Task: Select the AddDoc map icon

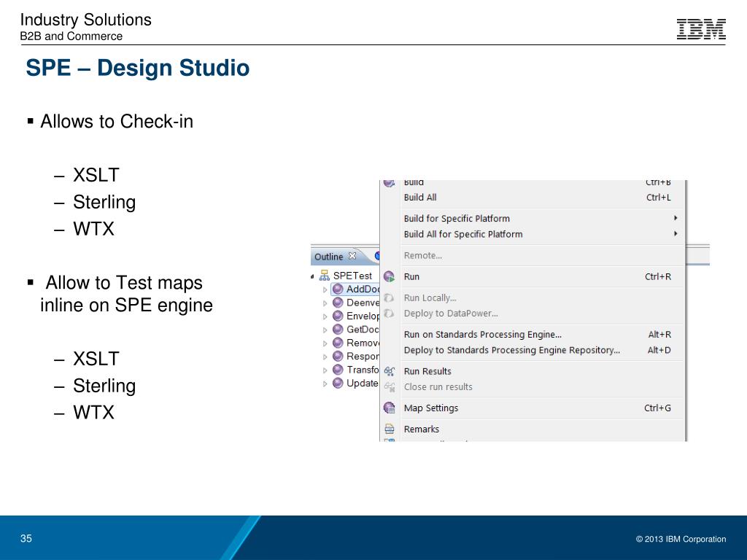Action: pos(338,289)
